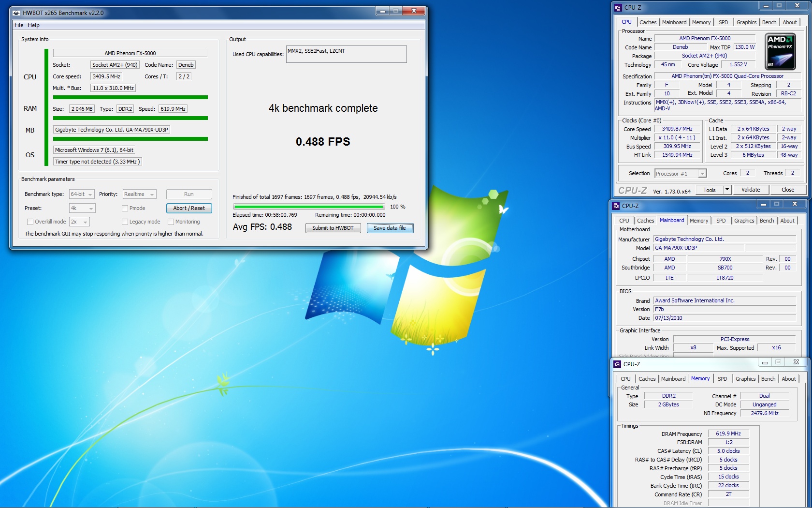Open About tab in Memory CPU-Z window

[789, 379]
